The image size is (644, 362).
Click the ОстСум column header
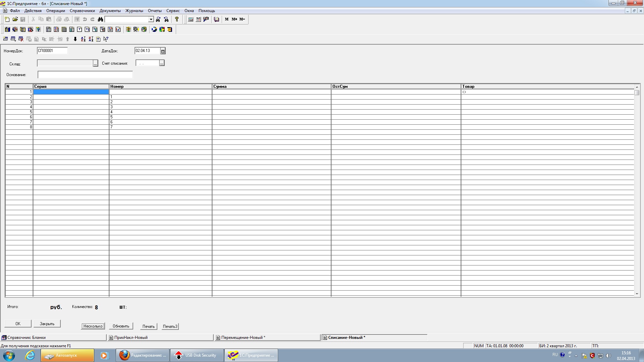click(x=396, y=86)
